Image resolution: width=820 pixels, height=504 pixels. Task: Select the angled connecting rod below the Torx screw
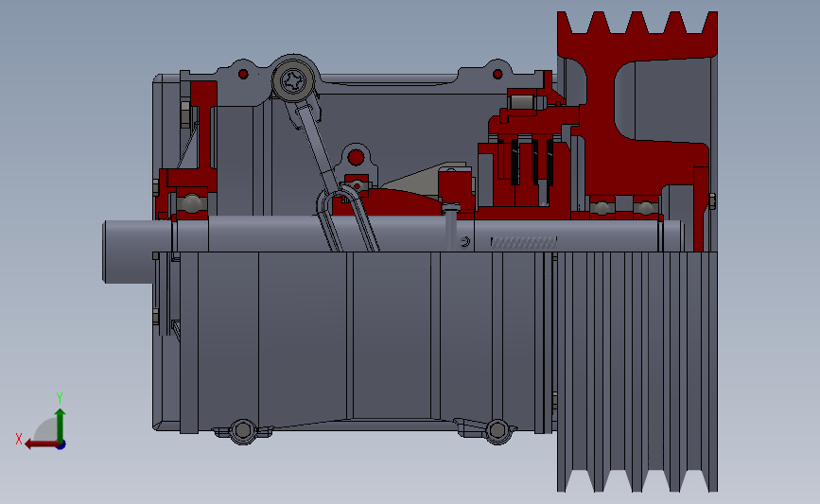pyautogui.click(x=318, y=148)
